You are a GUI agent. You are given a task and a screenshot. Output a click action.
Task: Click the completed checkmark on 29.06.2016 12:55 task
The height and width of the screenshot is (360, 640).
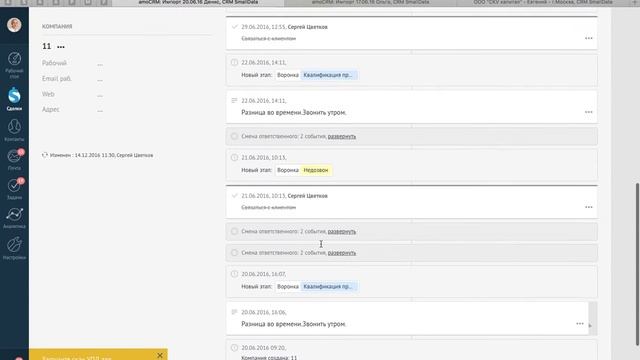point(234,27)
